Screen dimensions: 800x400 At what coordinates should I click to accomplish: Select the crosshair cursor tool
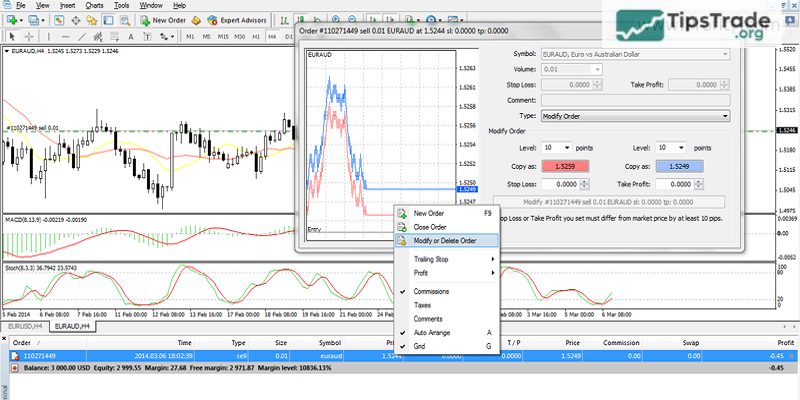(29, 38)
